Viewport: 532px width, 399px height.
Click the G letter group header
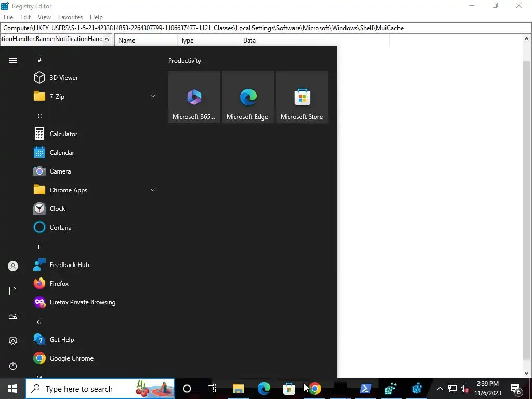tap(39, 322)
